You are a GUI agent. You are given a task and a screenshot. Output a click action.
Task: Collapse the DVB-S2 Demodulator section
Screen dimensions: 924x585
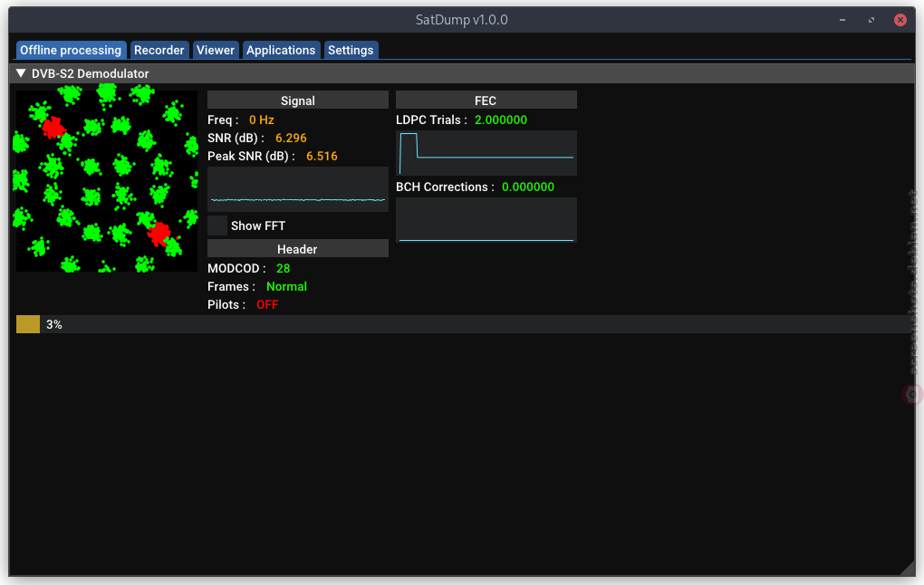pos(21,73)
